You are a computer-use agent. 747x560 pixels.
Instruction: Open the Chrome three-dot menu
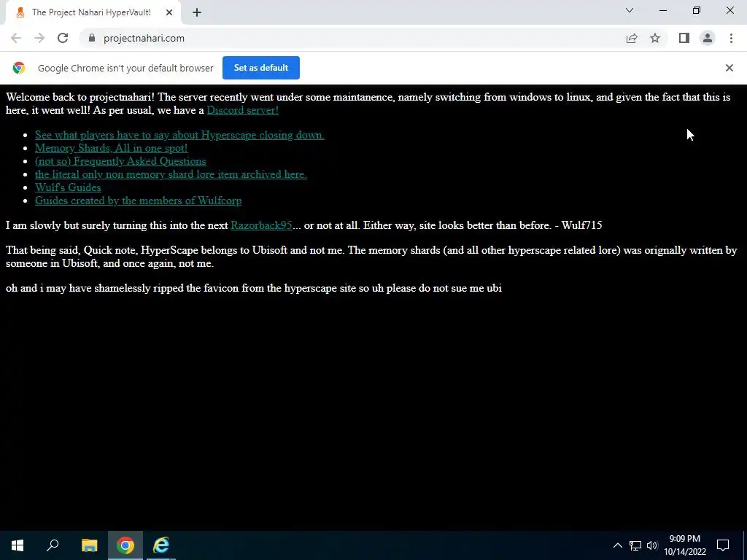pos(731,38)
